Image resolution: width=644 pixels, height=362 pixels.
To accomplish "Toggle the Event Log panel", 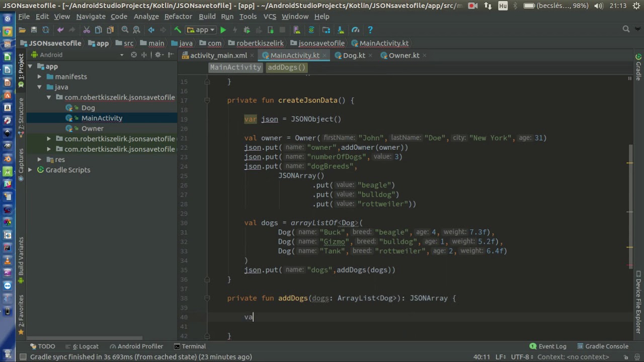I will pos(547,346).
